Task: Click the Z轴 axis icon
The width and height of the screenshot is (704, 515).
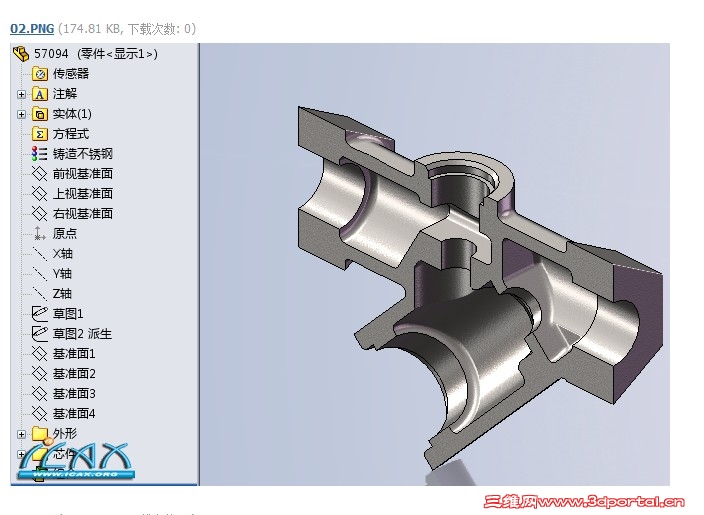Action: (x=40, y=294)
